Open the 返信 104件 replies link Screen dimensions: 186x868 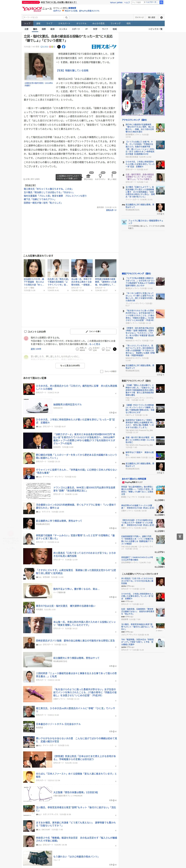36,349
